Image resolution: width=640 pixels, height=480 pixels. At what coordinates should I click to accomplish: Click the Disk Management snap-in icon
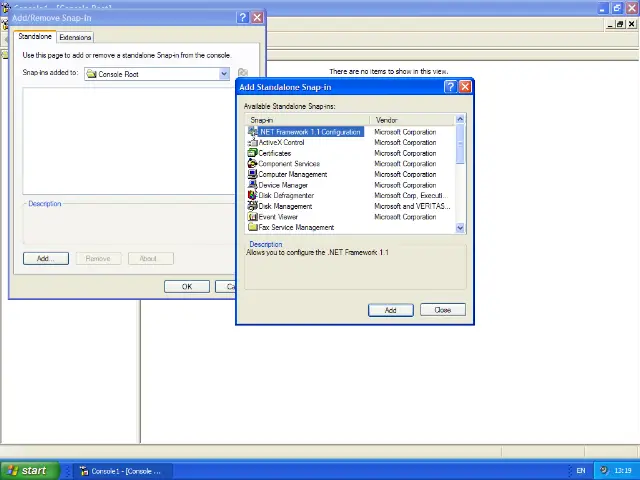(252, 206)
